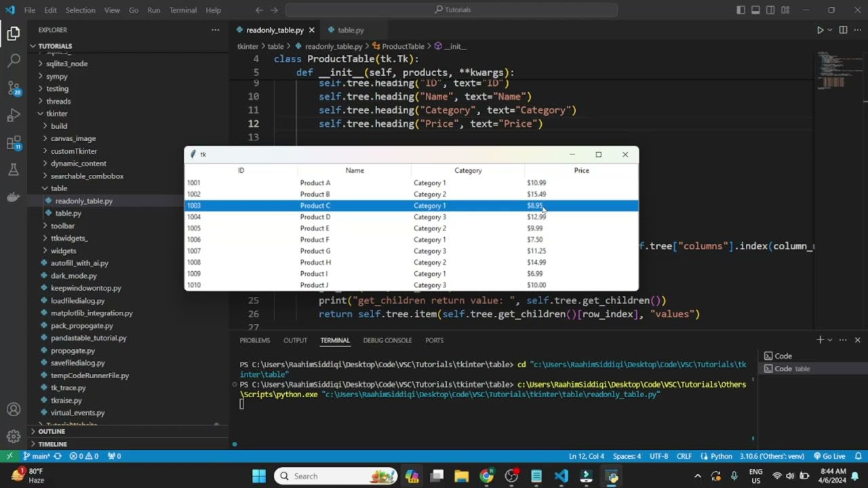
Task: Open the Accounts icon in activity bar
Action: (14, 409)
